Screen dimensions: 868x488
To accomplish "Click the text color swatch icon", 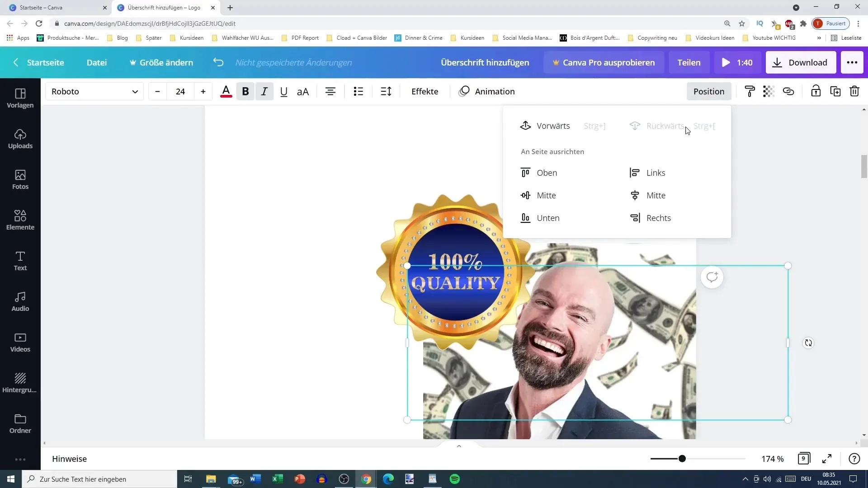I will tap(225, 91).
